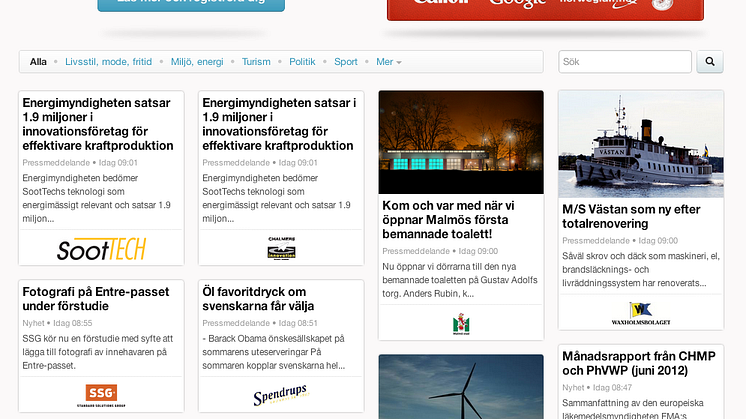
Task: Filter by Turism category
Action: [256, 62]
